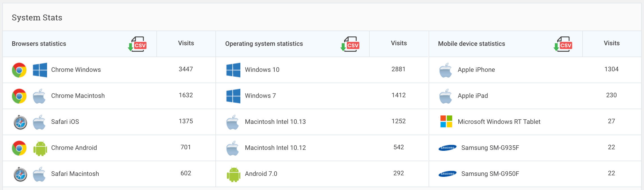
Task: Download Mobile device statistics CSV
Action: [x=563, y=44]
